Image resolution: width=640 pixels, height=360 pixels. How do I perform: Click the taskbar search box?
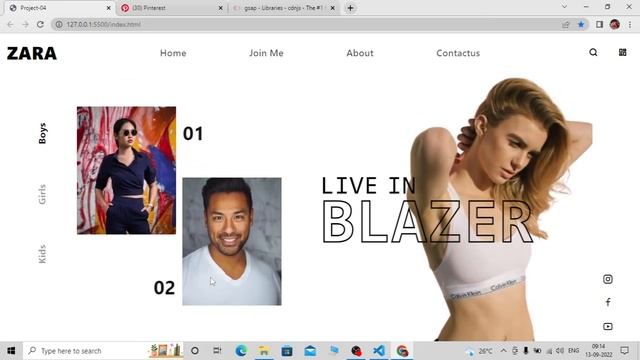(x=103, y=351)
